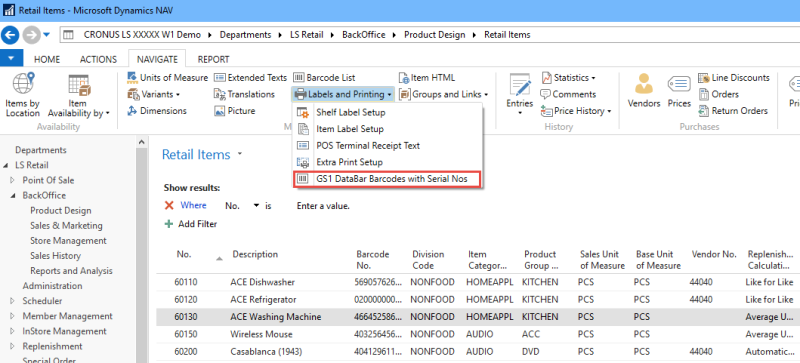Screen dimensions: 800x363
Task: Expand the Replenishment tree node
Action: (x=13, y=346)
